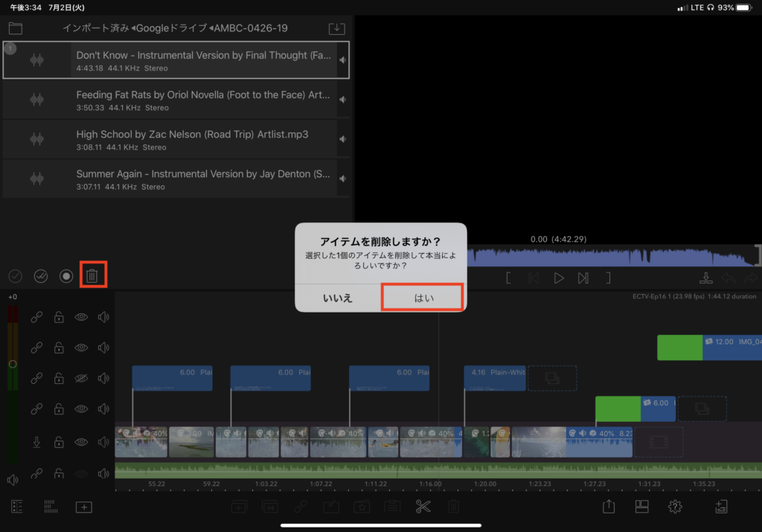The image size is (762, 532).
Task: Tap the layout switcher icon
Action: tap(642, 507)
